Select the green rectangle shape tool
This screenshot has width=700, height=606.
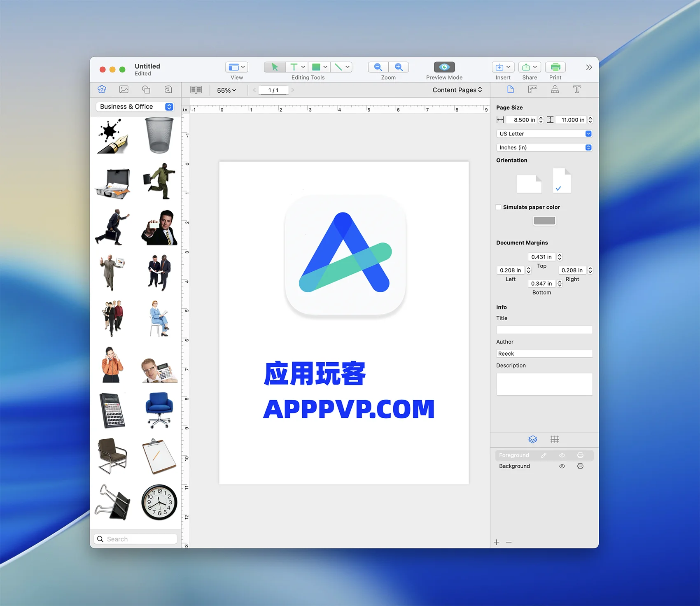316,67
